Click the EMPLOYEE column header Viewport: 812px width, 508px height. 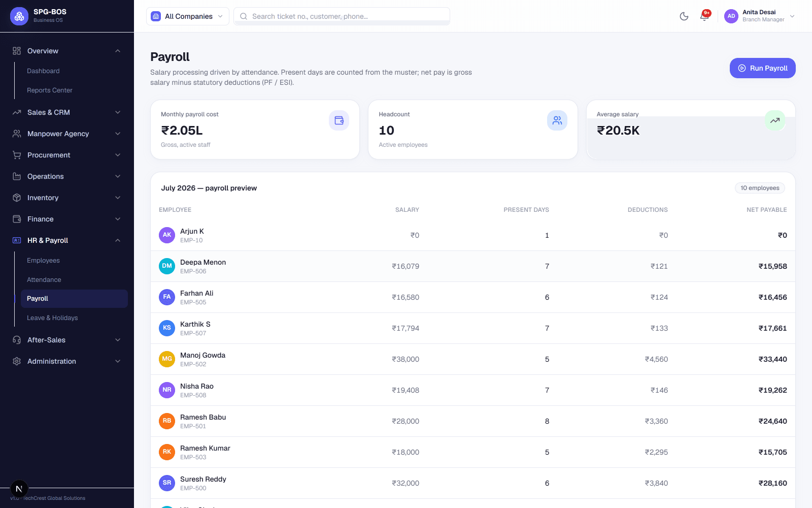point(175,210)
